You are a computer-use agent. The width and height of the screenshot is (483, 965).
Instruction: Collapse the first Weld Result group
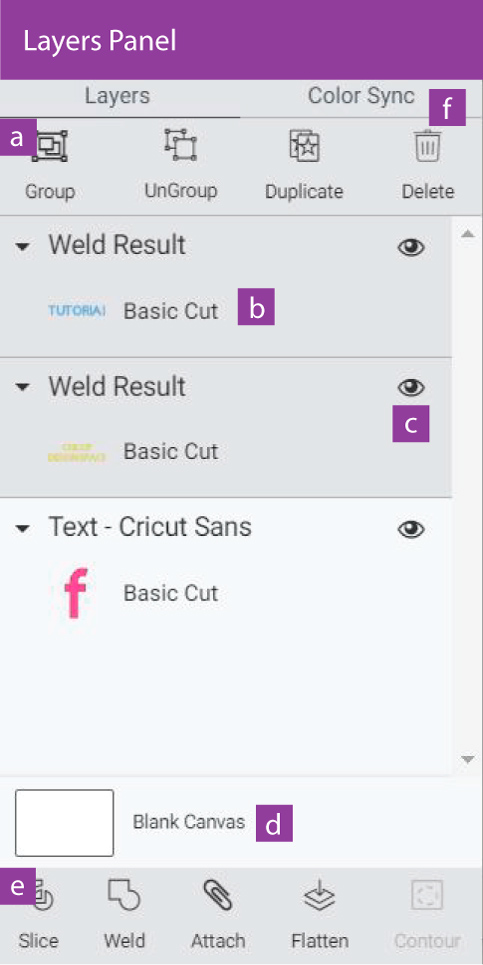click(x=23, y=246)
